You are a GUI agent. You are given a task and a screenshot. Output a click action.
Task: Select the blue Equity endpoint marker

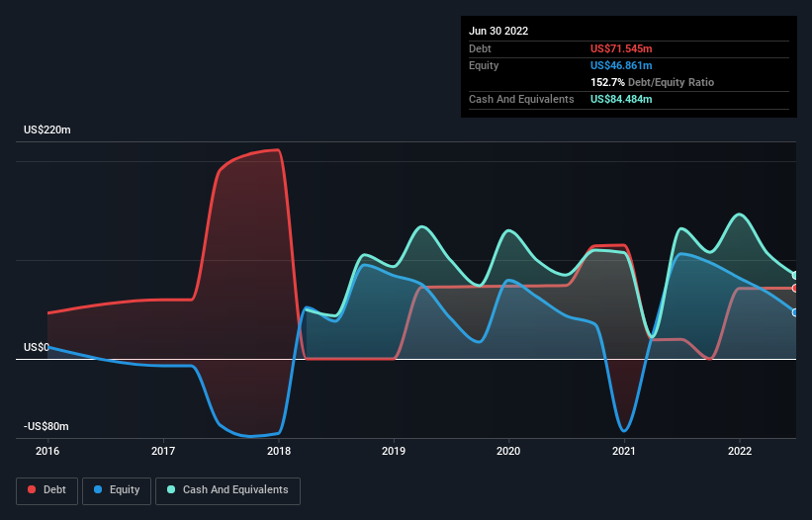click(x=795, y=312)
